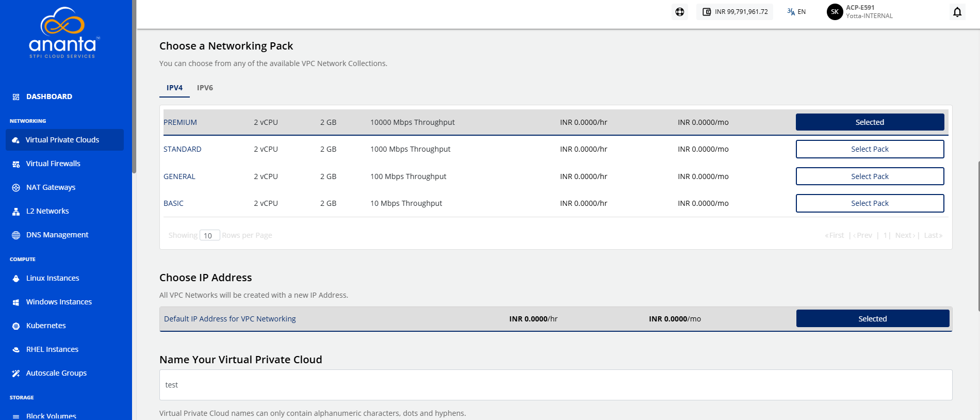Image resolution: width=980 pixels, height=420 pixels.
Task: Click Selected button on PREMIUM row
Action: (870, 122)
